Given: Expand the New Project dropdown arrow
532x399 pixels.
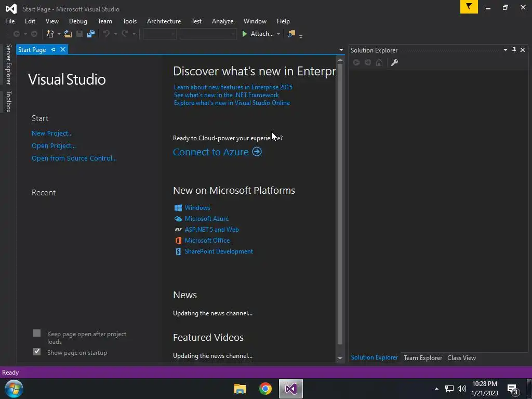Looking at the screenshot, I should point(59,34).
